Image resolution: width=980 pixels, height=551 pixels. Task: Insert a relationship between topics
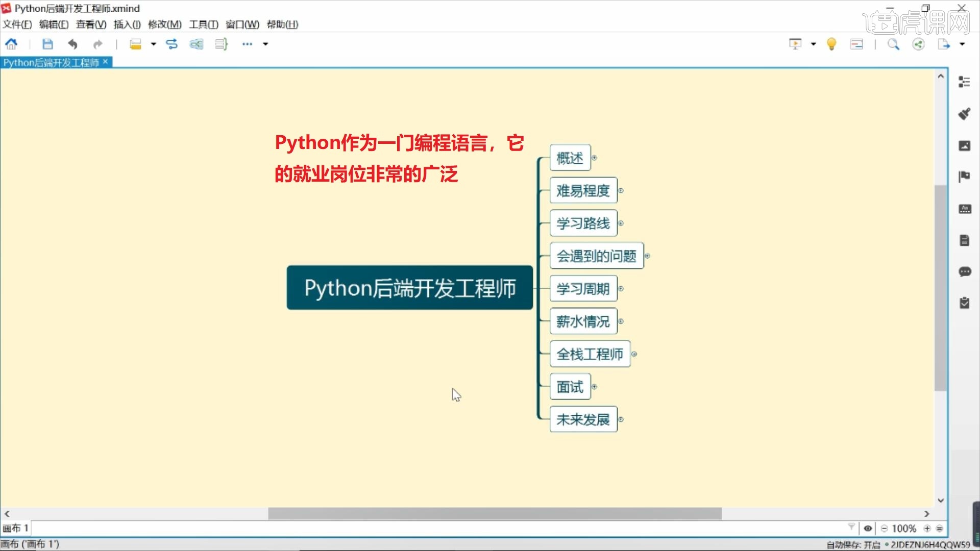point(171,44)
